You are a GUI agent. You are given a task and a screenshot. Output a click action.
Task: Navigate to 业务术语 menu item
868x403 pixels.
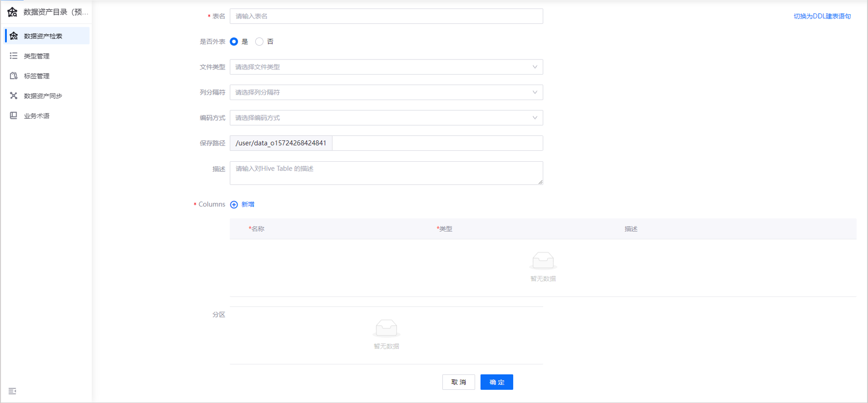47,116
